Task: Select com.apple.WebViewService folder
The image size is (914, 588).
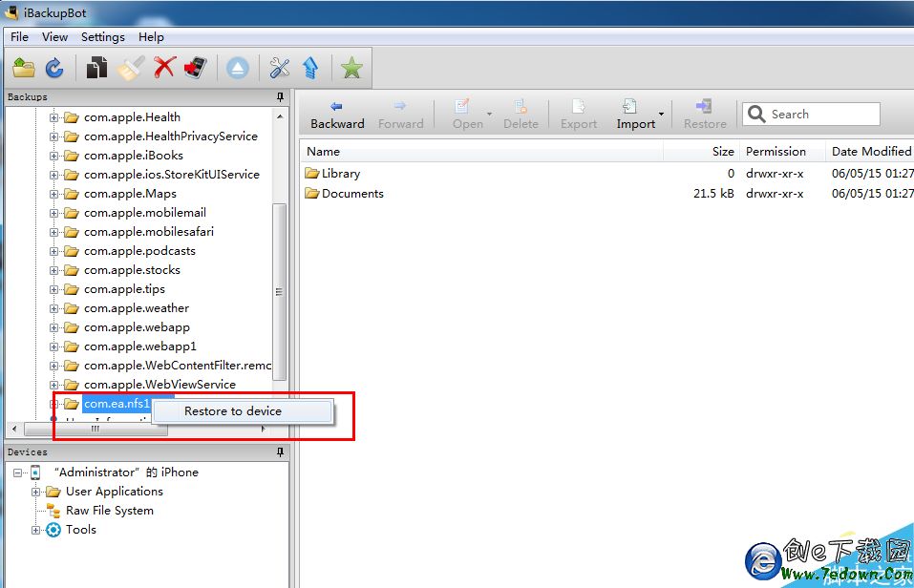Action: tap(159, 385)
